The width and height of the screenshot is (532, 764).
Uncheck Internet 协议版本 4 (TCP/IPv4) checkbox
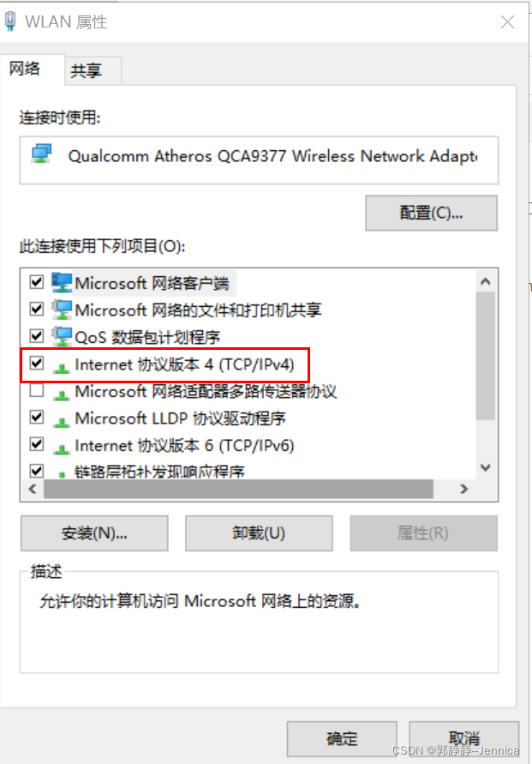tap(37, 363)
